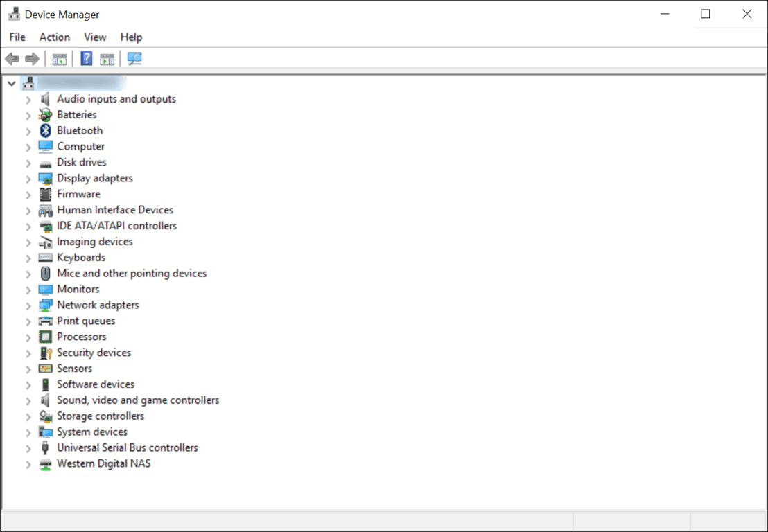768x532 pixels.
Task: Open the View menu
Action: [x=95, y=37]
